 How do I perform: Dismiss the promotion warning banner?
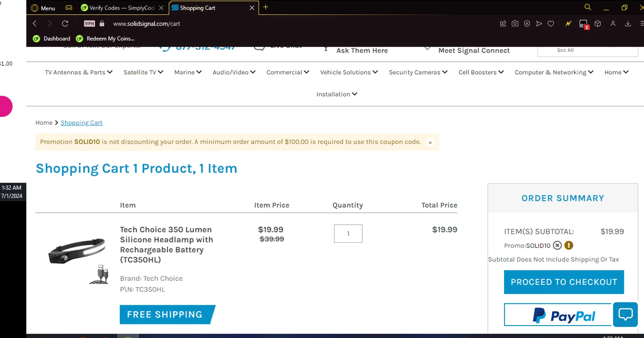430,142
